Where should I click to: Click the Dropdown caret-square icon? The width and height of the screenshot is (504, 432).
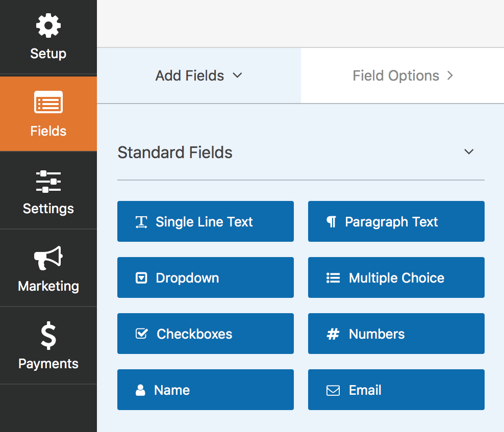pos(141,277)
